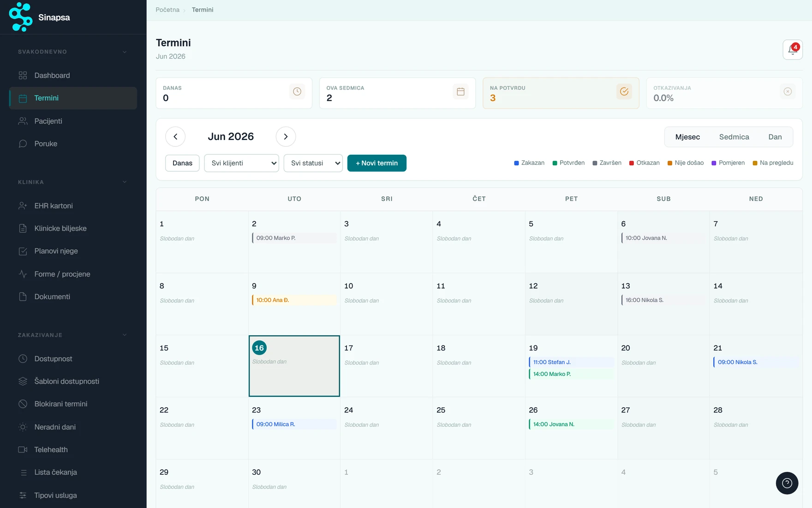Image resolution: width=812 pixels, height=508 pixels.
Task: Open the Sinapsa logo home
Action: coord(40,17)
